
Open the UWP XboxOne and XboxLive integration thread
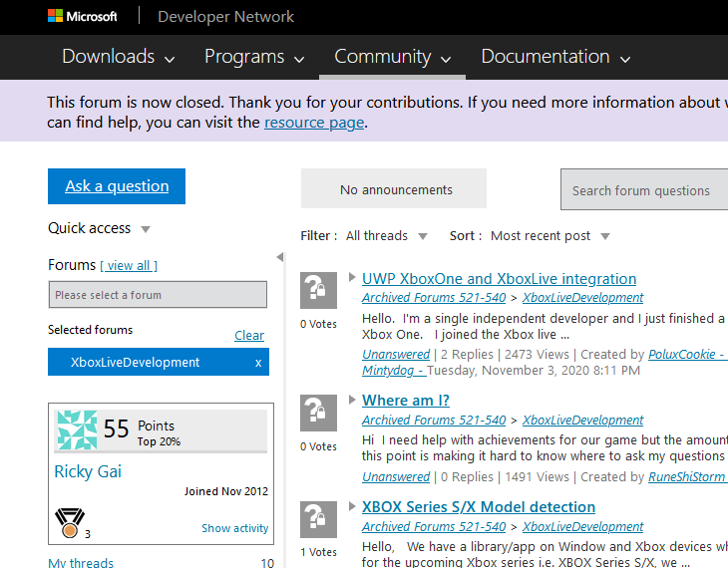(499, 279)
